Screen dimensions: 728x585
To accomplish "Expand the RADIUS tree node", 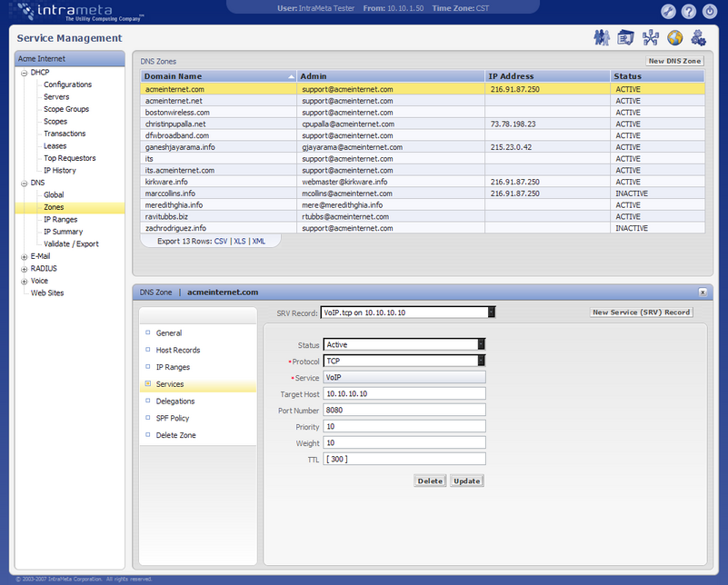I will click(x=25, y=269).
